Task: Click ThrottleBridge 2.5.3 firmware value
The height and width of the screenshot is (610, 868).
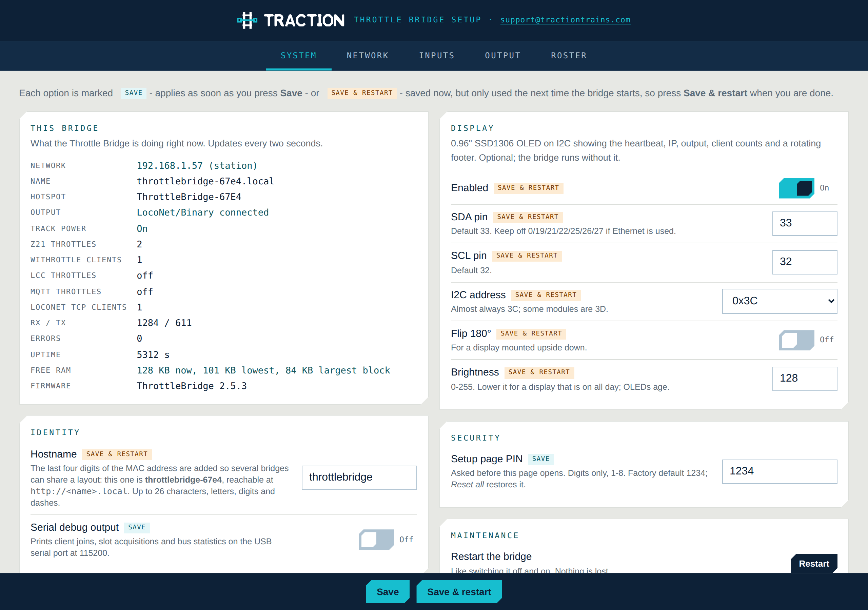Action: pyautogui.click(x=192, y=386)
